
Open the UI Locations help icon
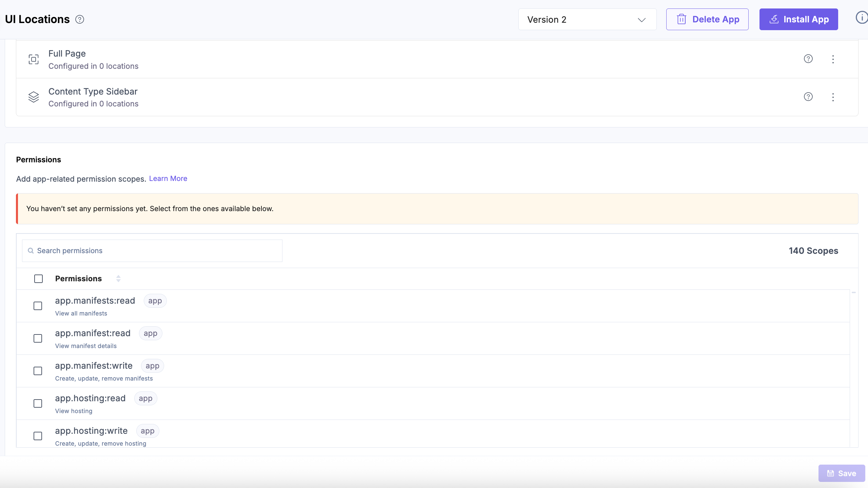[80, 19]
